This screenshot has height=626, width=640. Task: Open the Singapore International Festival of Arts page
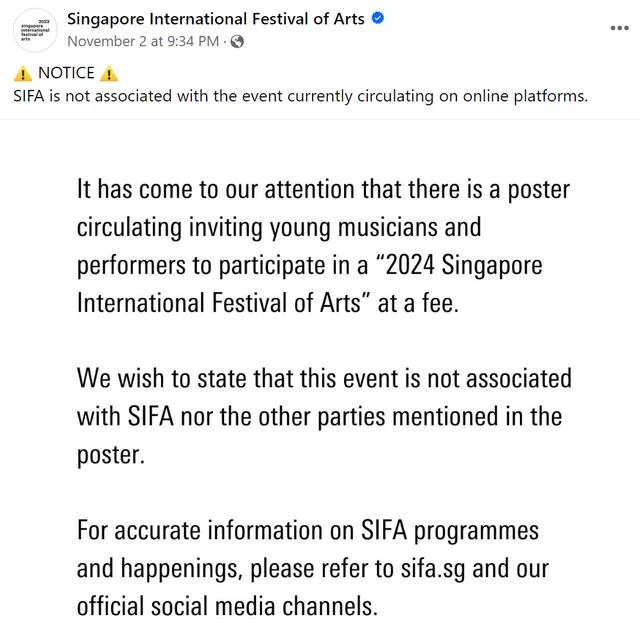click(216, 19)
